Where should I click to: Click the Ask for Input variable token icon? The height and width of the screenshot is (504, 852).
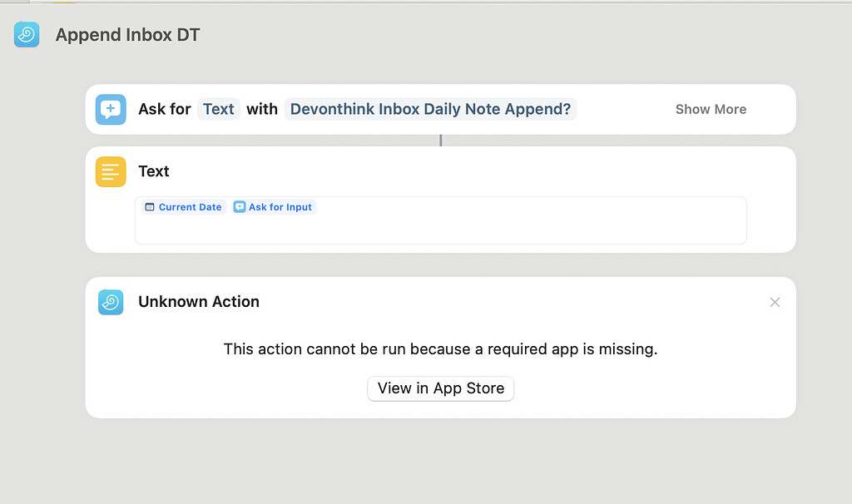pyautogui.click(x=240, y=207)
